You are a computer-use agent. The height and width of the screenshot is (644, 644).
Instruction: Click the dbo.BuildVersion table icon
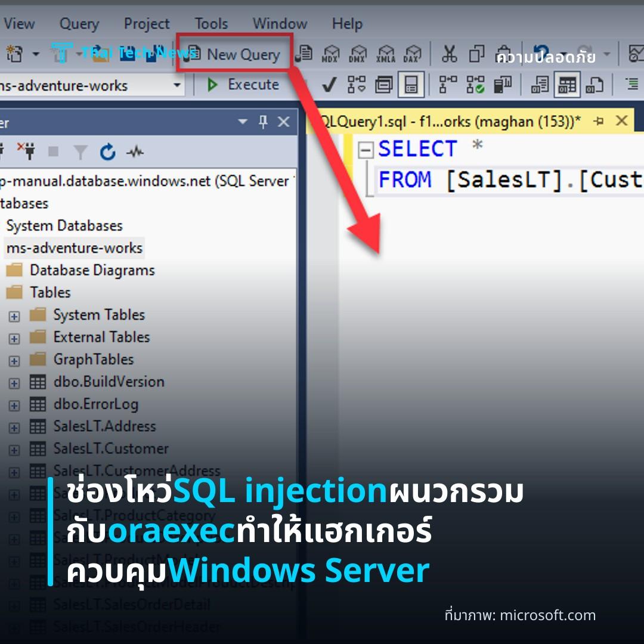tap(38, 382)
